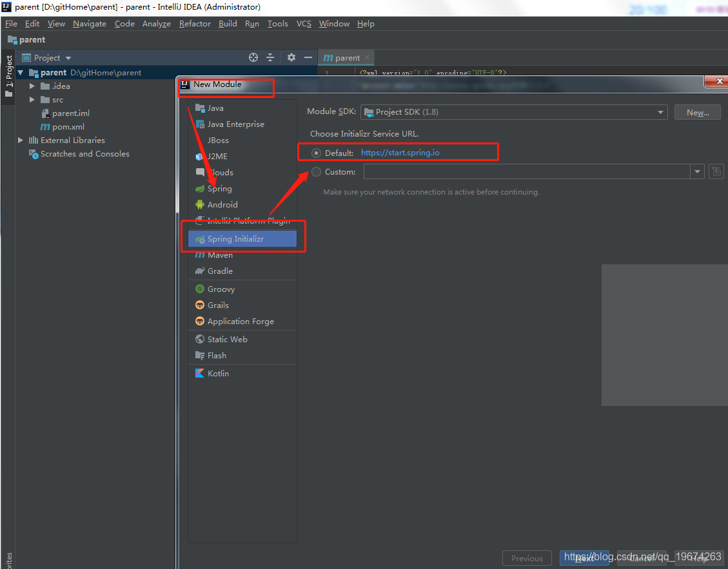Select Default Initializr URL radio

pos(316,153)
